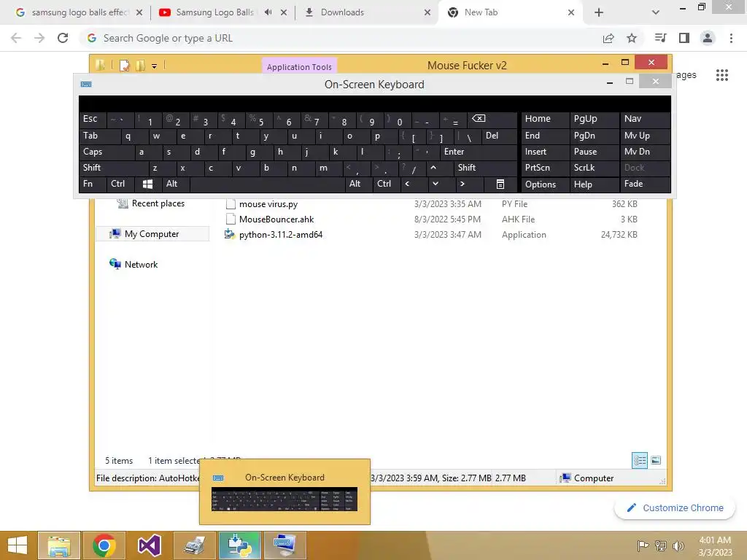Reload the page in Chrome

coord(63,38)
